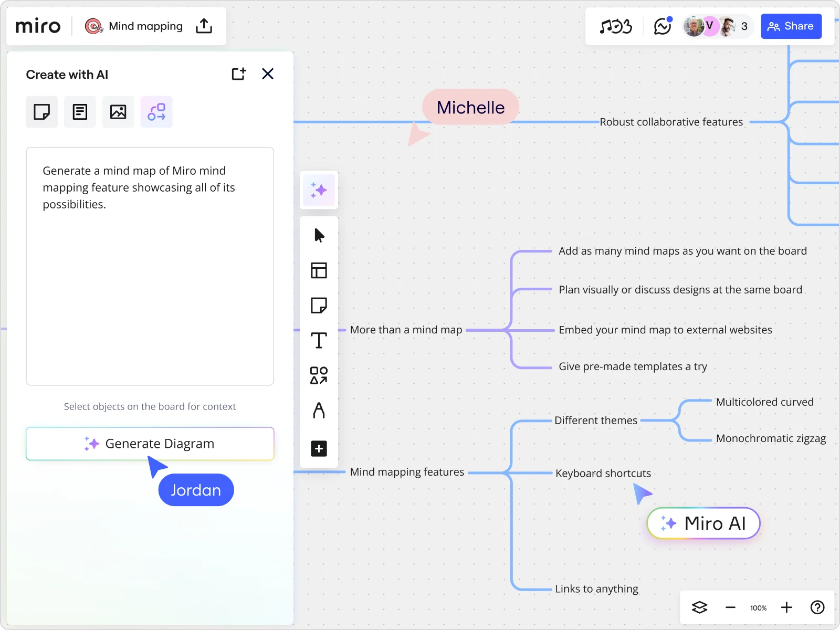Screen dimensions: 840x630
Task: Select the 'Robust collaborative features' node
Action: [x=671, y=122]
